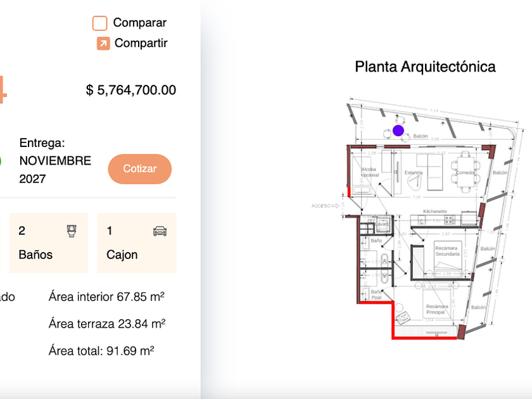Screen dimensions: 532x399
Task: Select the 2 Baños info card
Action: [x=49, y=243]
